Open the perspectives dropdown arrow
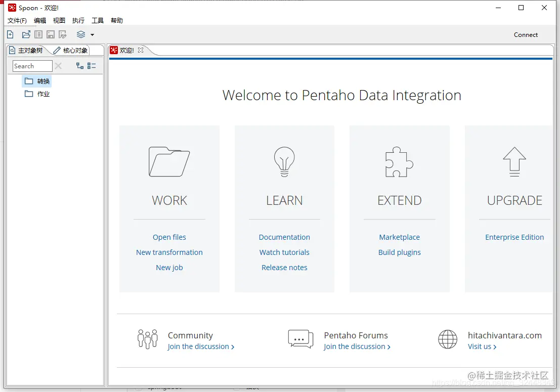Viewport: 560px width, 392px height. [x=92, y=35]
